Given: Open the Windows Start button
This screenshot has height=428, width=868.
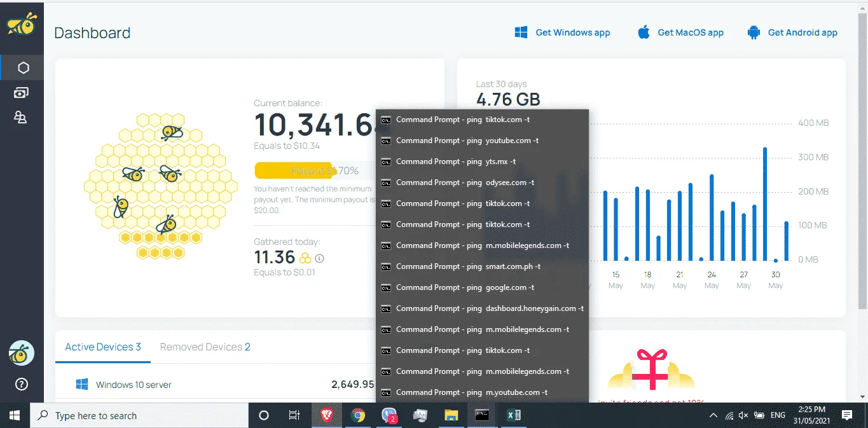Looking at the screenshot, I should pos(14,415).
